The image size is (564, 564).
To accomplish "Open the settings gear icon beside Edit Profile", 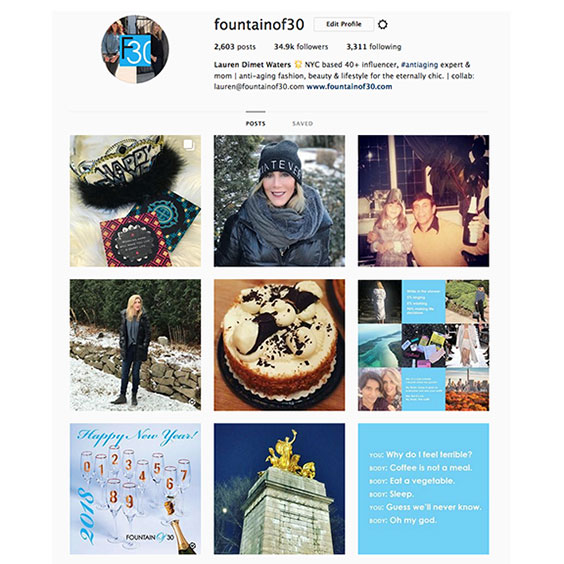I will pos(383,24).
